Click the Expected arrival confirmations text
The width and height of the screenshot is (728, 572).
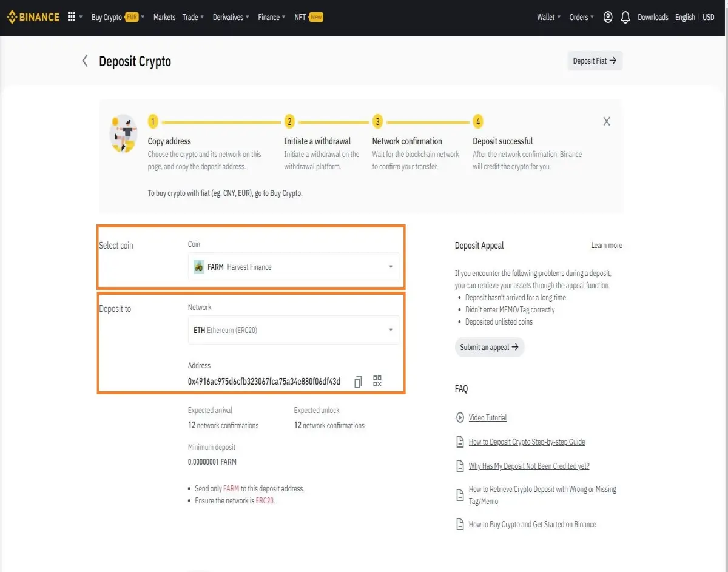[223, 425]
